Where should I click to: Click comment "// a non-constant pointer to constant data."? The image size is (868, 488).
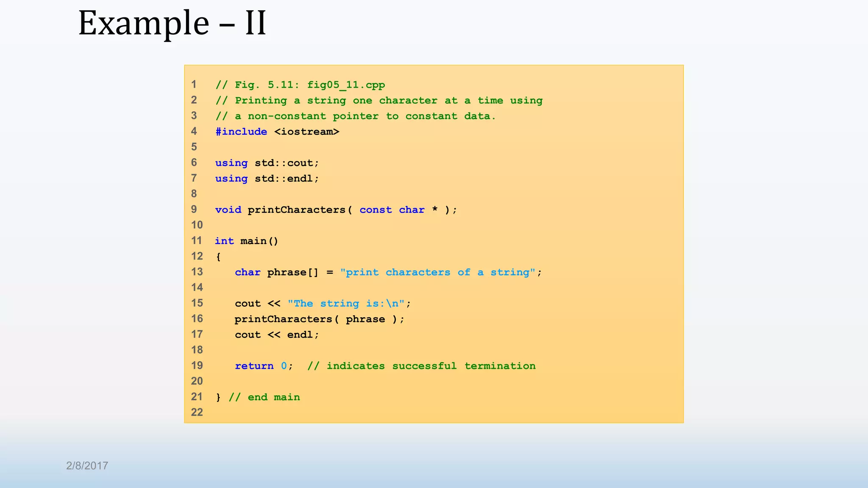point(356,116)
